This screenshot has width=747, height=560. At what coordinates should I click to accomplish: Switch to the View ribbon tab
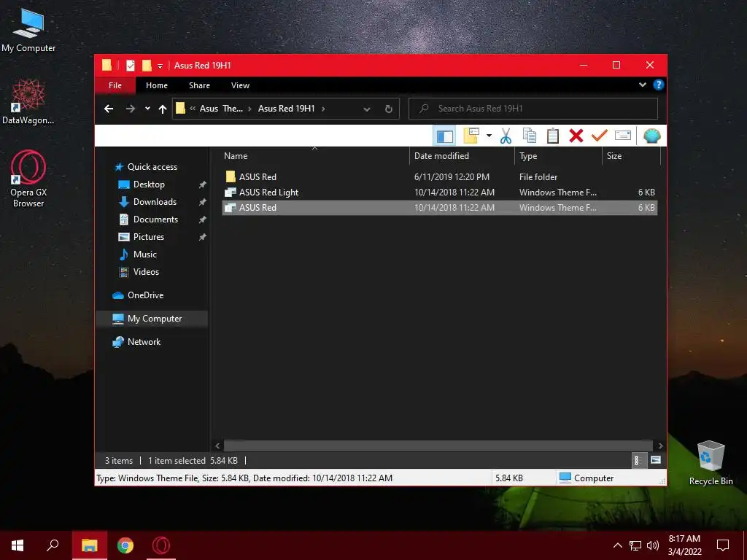pos(240,85)
